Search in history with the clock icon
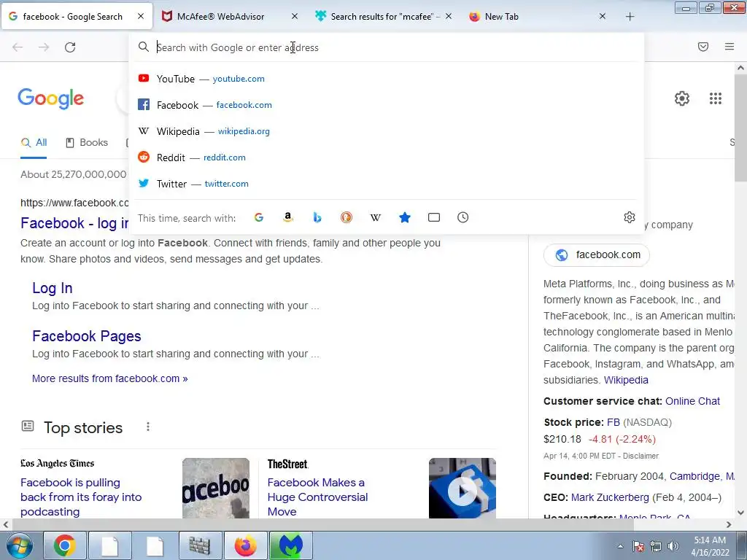 (x=463, y=217)
